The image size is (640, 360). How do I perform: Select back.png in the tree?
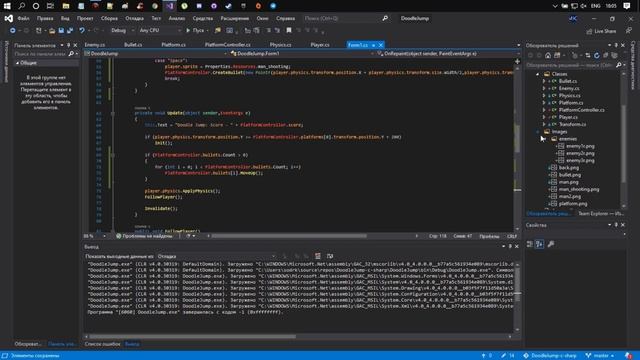(x=569, y=168)
